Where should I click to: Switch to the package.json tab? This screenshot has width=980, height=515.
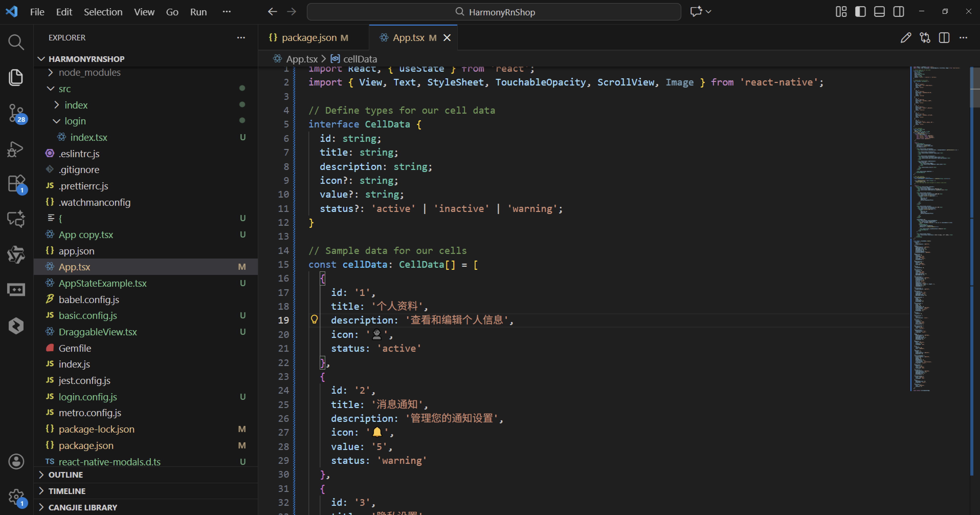click(x=309, y=38)
